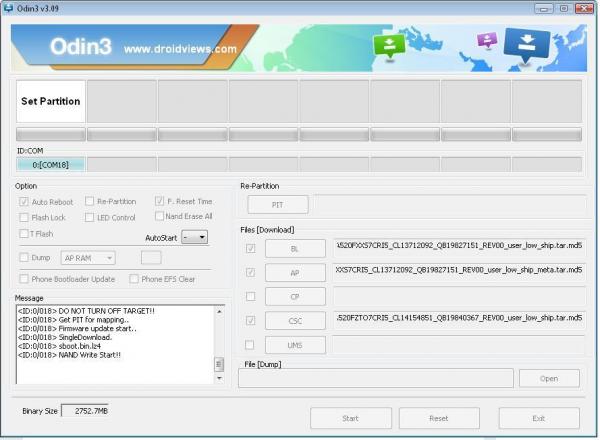Screen dimensions: 600x440
Task: Check the Nand Erase All option
Action: [160, 216]
